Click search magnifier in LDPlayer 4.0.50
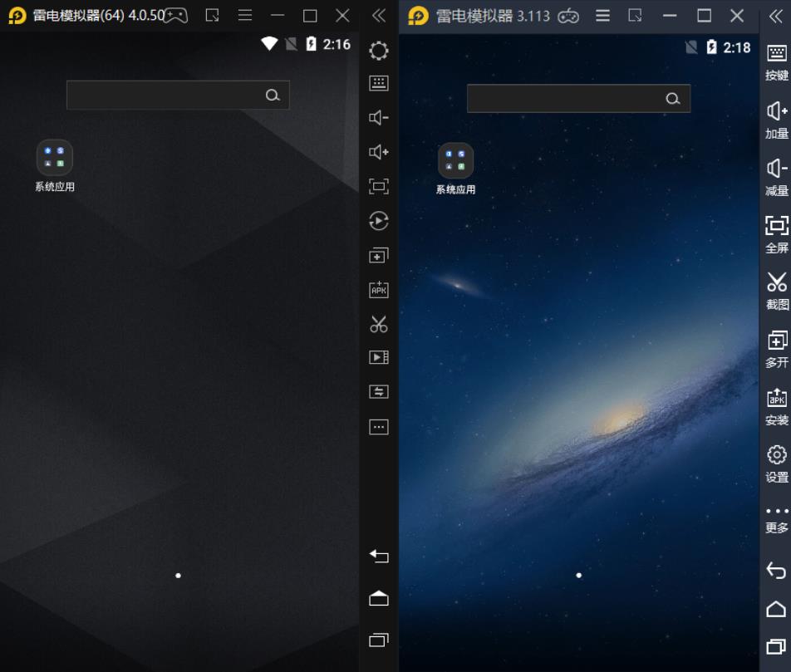Screen dimensions: 791x672 click(x=273, y=95)
